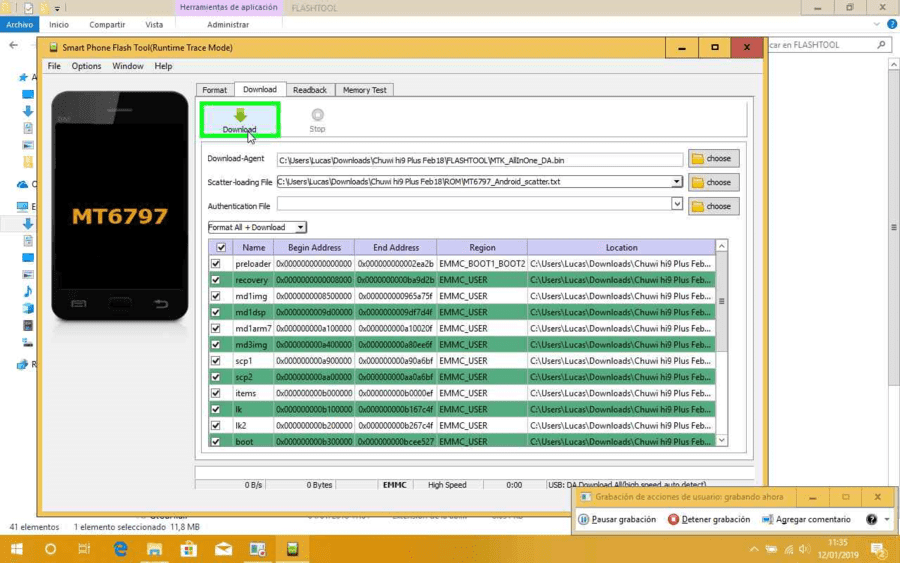Choose a Download-Agent file
Screen dimensions: 900x563
coord(713,158)
